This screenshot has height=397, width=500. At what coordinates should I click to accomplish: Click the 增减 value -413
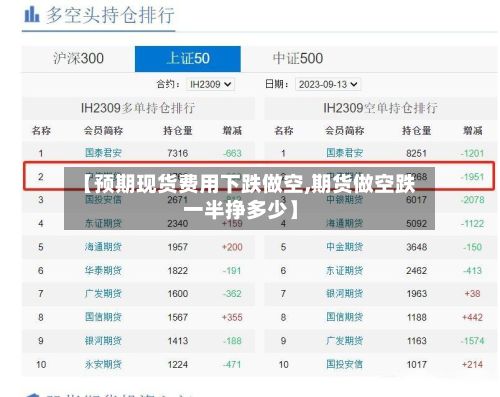(x=472, y=271)
